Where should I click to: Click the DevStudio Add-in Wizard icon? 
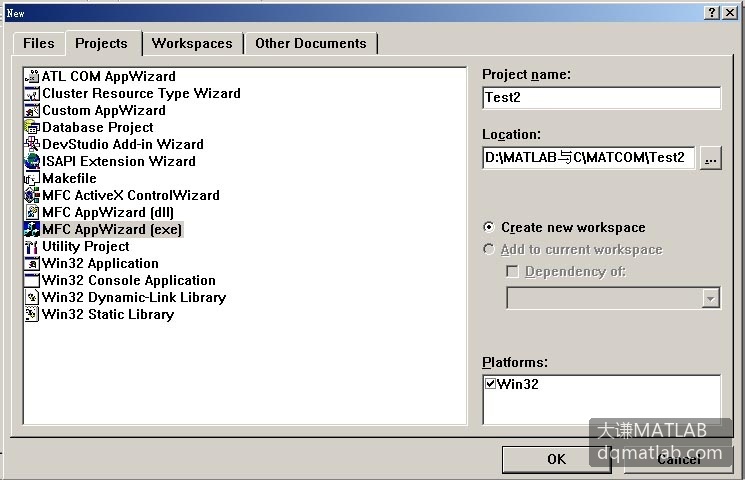click(x=32, y=144)
